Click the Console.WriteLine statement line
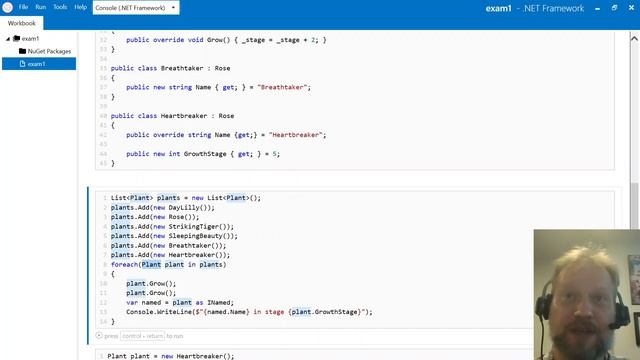Screen dimensions: 640x360 pos(249,312)
